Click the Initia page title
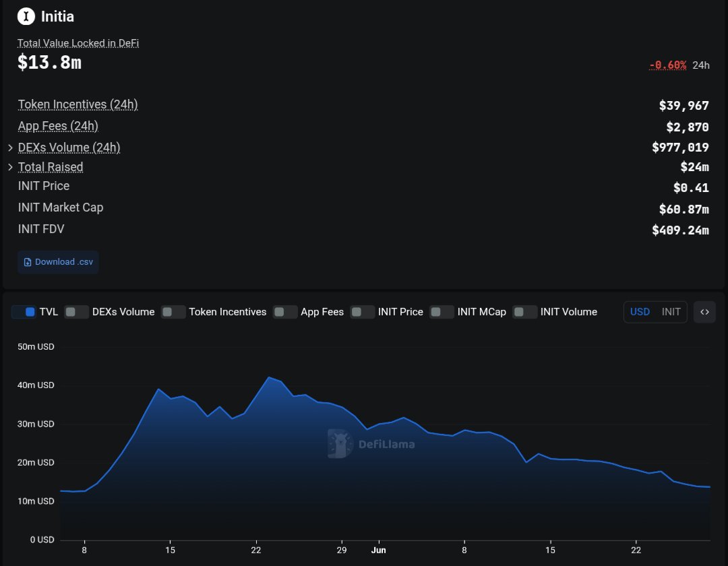This screenshot has height=566, width=728. pos(57,17)
